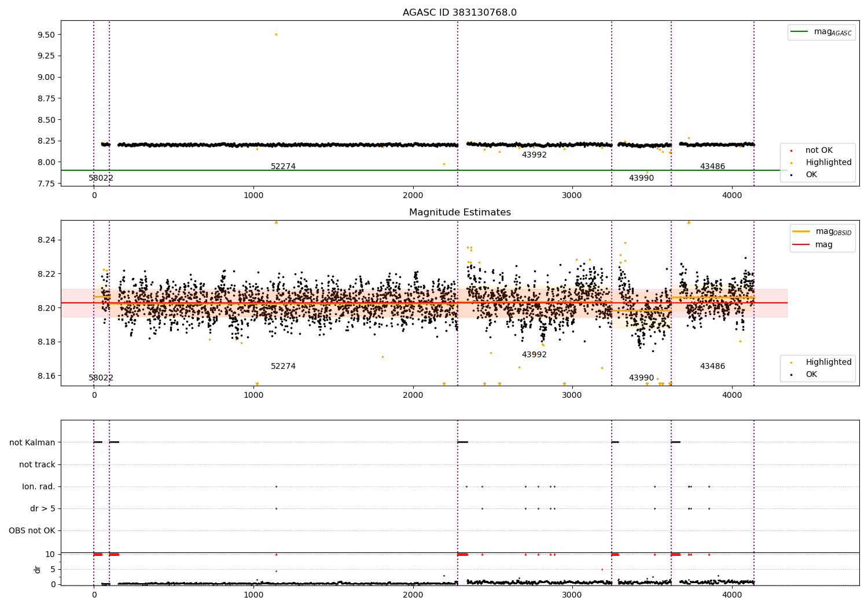Click the 9.50 y-axis tick label
This screenshot has width=868, height=608.
tap(46, 35)
